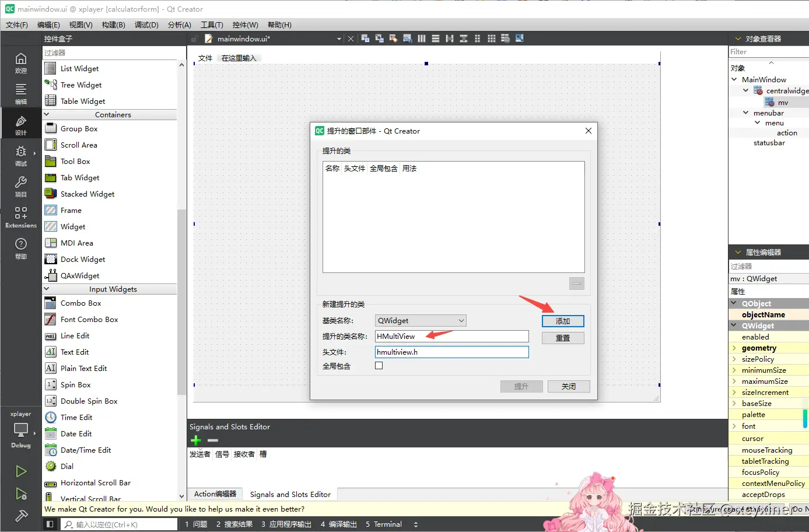Apply form layout toolbar icon

[x=477, y=38]
